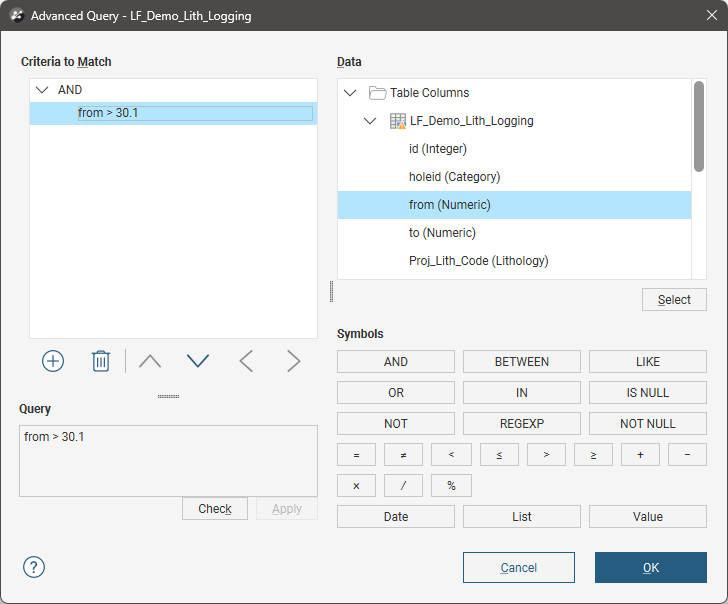Image resolution: width=728 pixels, height=604 pixels.
Task: Click the Data list vertical scrollbar
Action: click(698, 128)
